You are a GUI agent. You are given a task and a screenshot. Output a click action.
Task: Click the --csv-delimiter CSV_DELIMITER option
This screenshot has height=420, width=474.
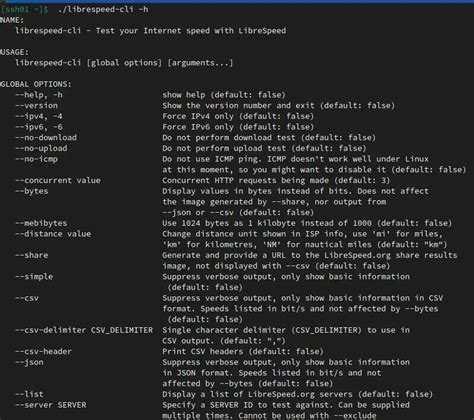pos(84,330)
